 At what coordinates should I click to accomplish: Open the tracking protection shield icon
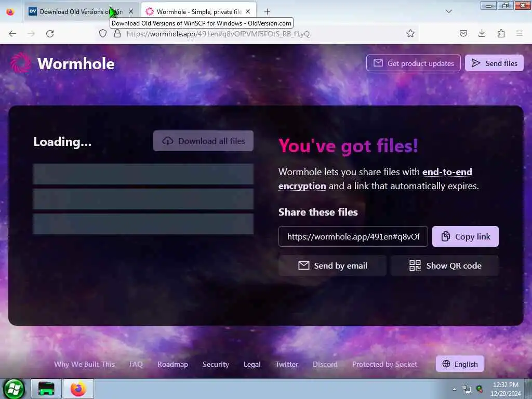tap(103, 33)
